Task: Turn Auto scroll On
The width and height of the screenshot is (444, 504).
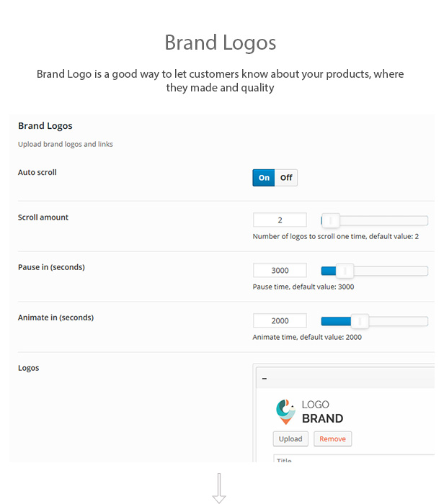Action: click(x=264, y=178)
